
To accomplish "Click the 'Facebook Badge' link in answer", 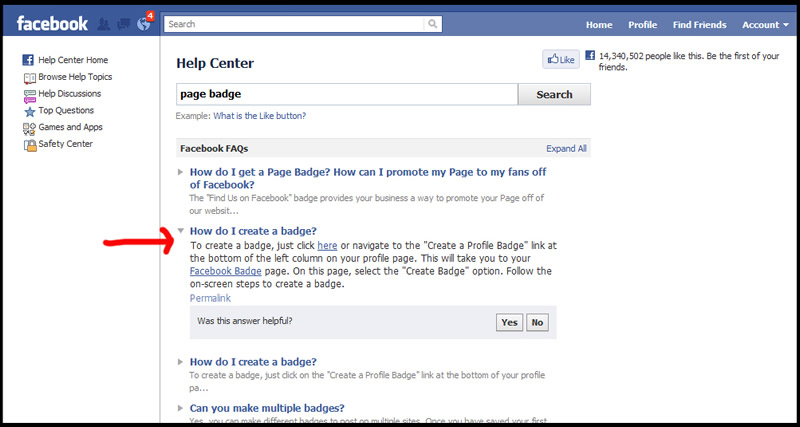I will (x=226, y=271).
